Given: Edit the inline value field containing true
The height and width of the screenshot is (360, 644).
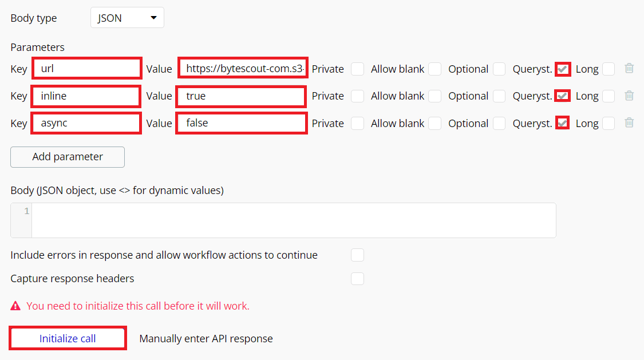Looking at the screenshot, I should 240,96.
